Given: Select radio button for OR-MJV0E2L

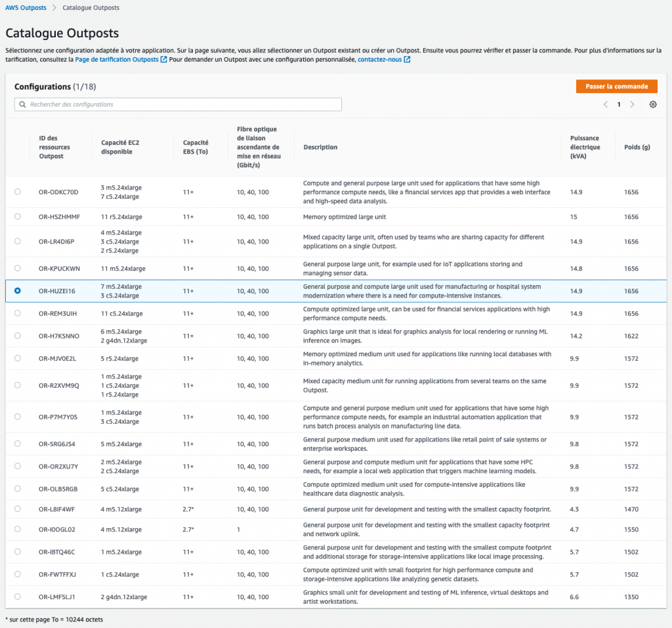Looking at the screenshot, I should [18, 358].
